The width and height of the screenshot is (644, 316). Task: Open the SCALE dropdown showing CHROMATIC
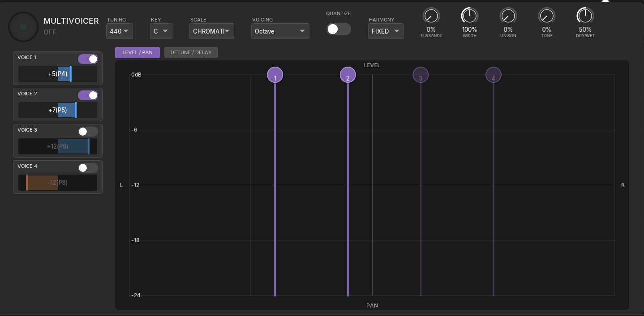tap(212, 31)
